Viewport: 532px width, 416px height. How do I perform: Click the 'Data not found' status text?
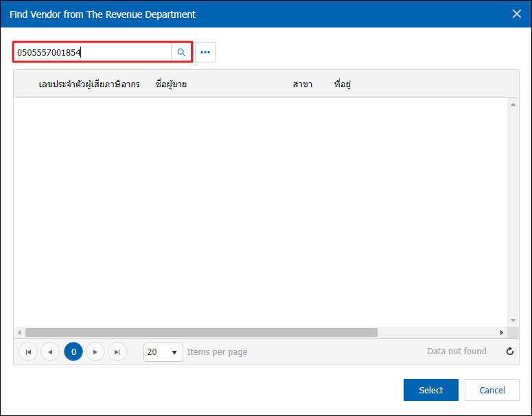click(456, 351)
